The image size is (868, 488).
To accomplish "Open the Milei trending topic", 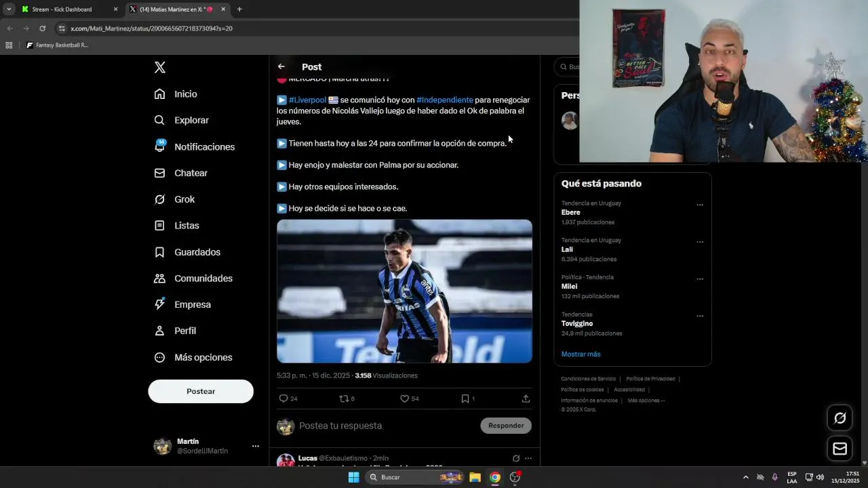I will point(569,286).
